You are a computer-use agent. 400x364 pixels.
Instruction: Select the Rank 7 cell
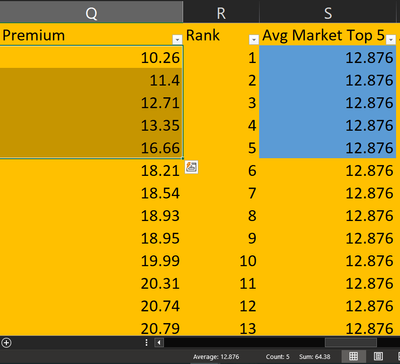point(221,193)
